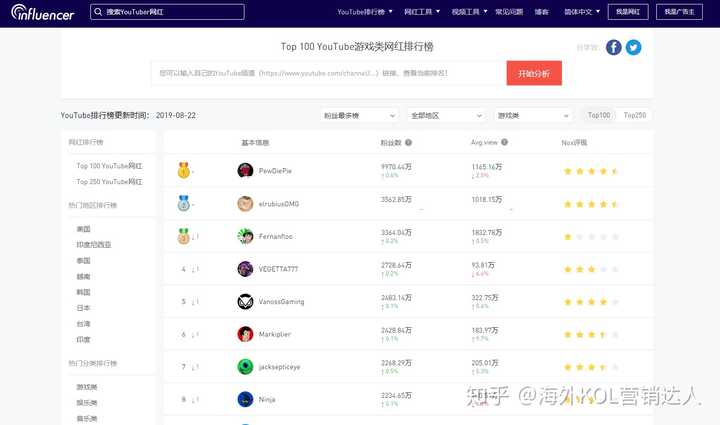The image size is (720, 425).
Task: Open Top 250 YouTube网红 sidebar link
Action: (109, 182)
